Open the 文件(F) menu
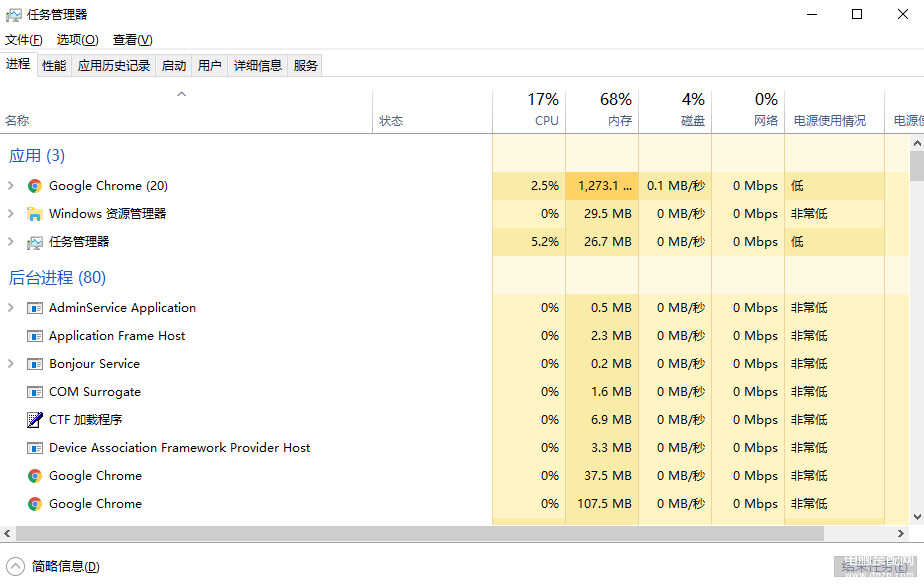 [24, 40]
